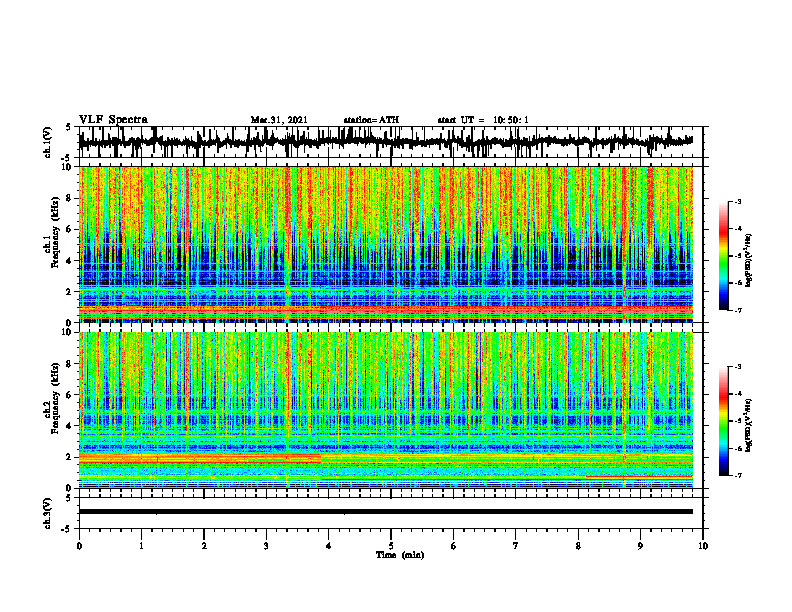Click the '-7' value on ch.2 colorbar

pos(737,476)
